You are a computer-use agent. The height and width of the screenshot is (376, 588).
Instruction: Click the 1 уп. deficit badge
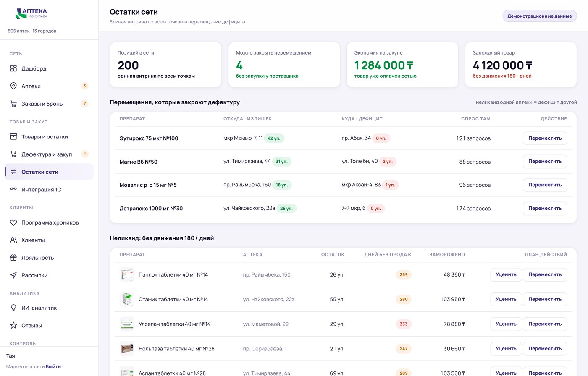click(390, 185)
